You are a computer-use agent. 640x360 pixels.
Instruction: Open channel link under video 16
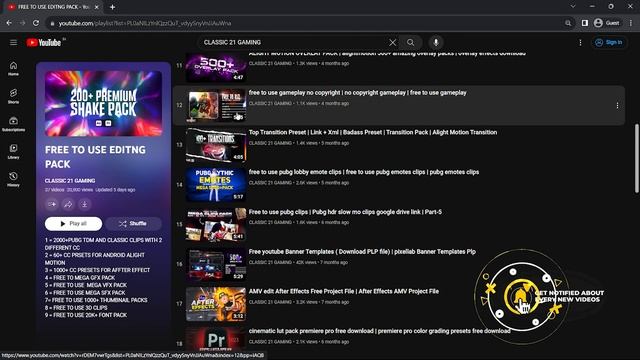(x=270, y=262)
